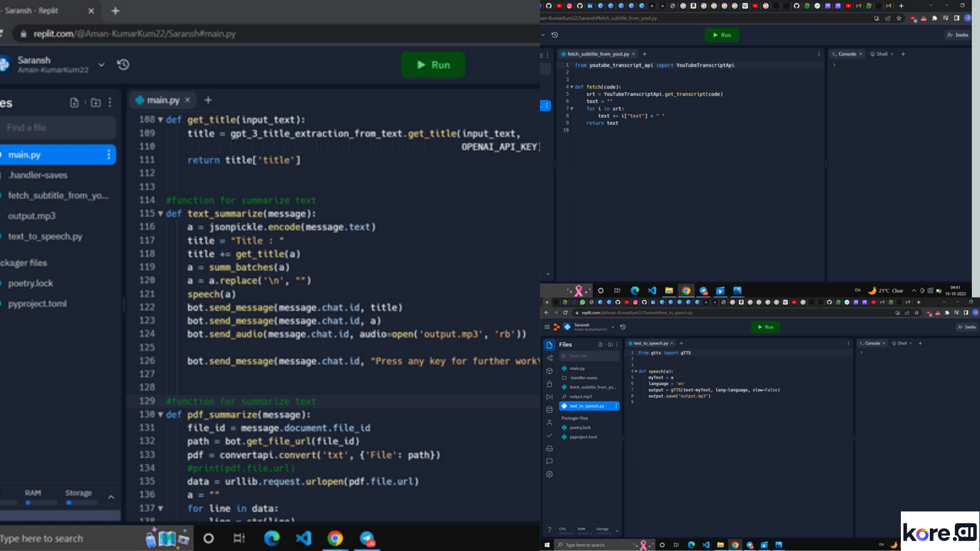980x551 pixels.
Task: Switch to the main.py editor tab
Action: (x=163, y=100)
